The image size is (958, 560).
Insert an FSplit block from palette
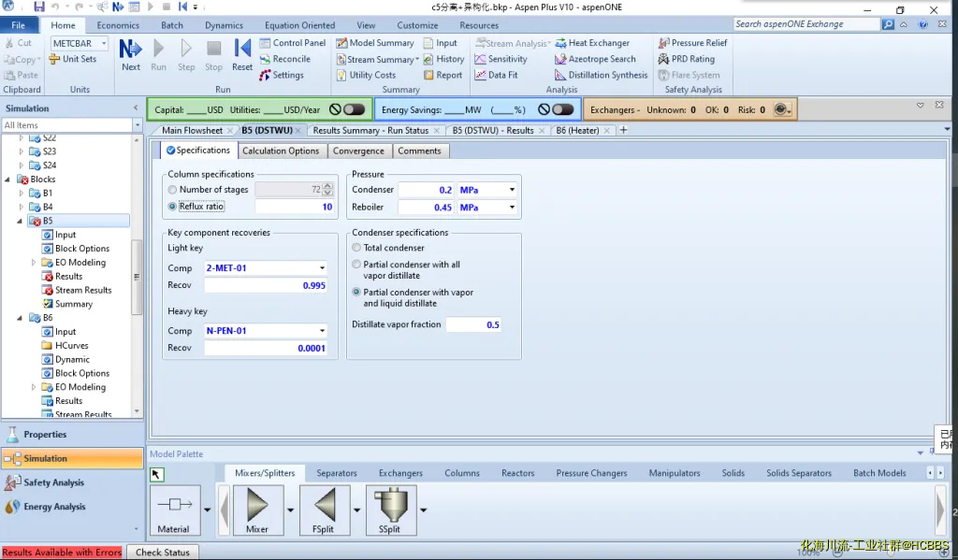[324, 510]
